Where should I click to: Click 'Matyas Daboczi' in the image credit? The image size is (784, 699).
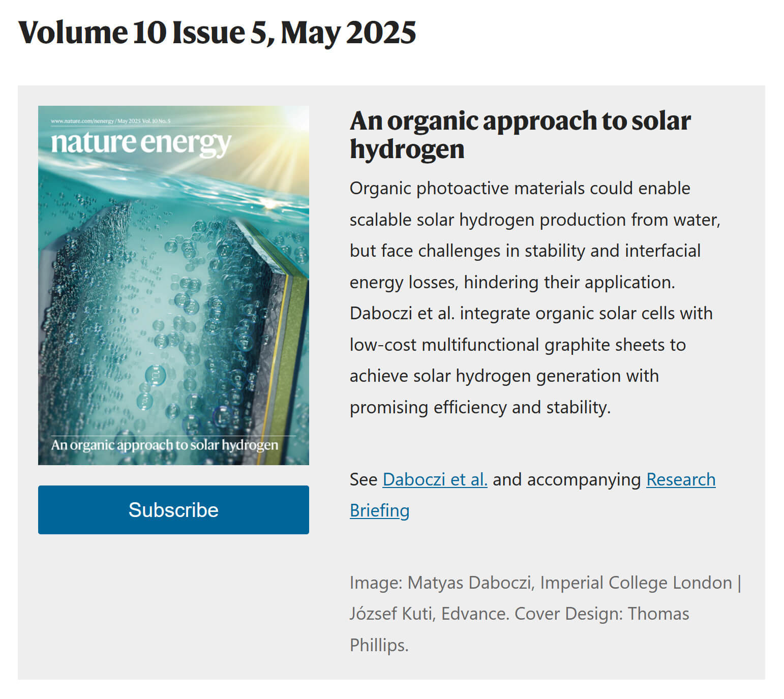tap(470, 583)
